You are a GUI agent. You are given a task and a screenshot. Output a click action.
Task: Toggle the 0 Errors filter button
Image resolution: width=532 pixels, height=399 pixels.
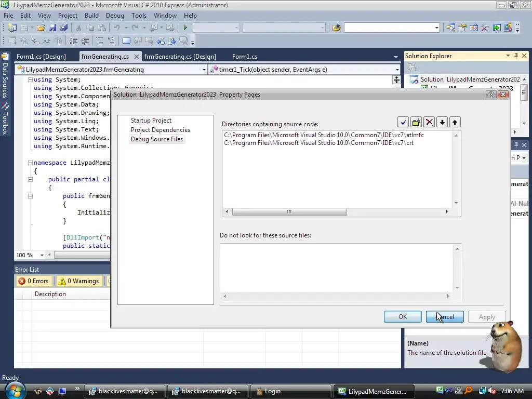(34, 281)
